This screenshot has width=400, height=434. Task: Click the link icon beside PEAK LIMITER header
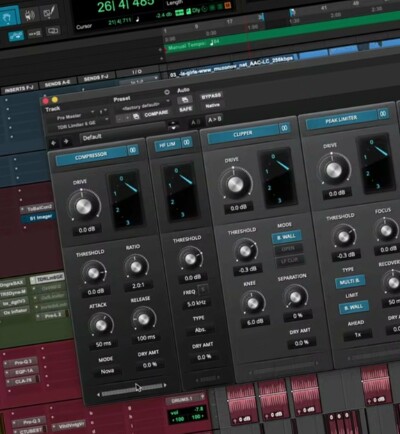pos(383,114)
